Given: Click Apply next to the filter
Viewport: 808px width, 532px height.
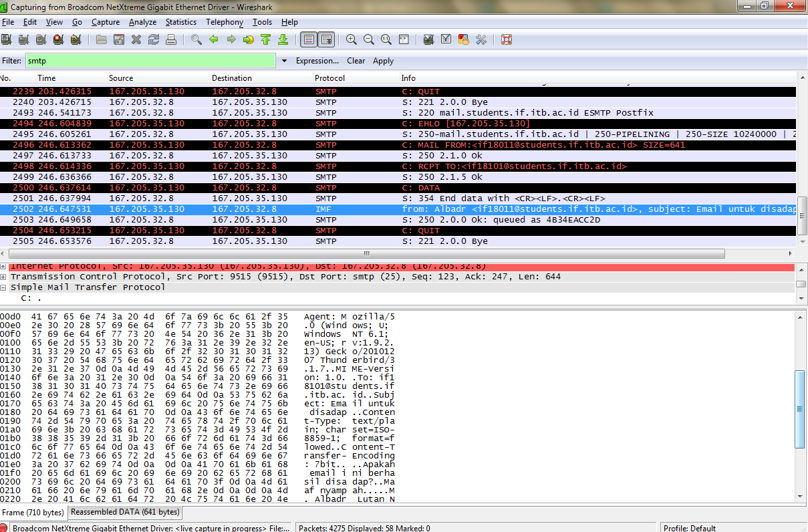Looking at the screenshot, I should pos(383,61).
